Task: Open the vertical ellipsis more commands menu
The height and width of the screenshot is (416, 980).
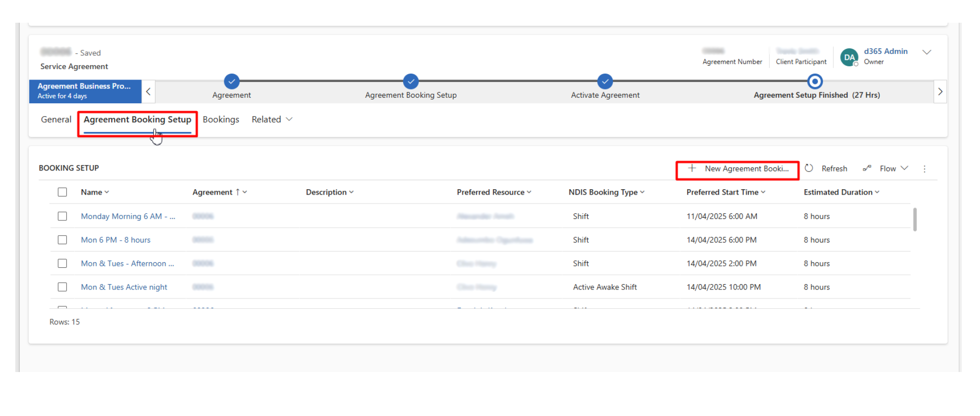Action: coord(924,169)
